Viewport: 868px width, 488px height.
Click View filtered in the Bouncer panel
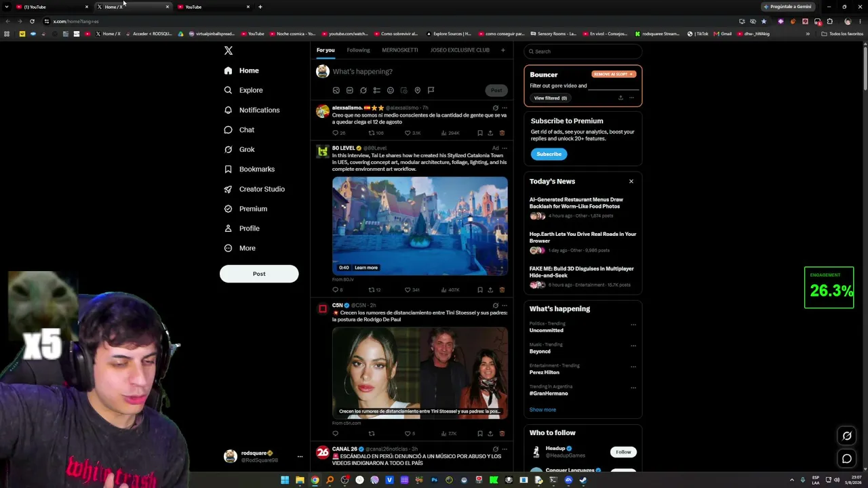pos(550,98)
